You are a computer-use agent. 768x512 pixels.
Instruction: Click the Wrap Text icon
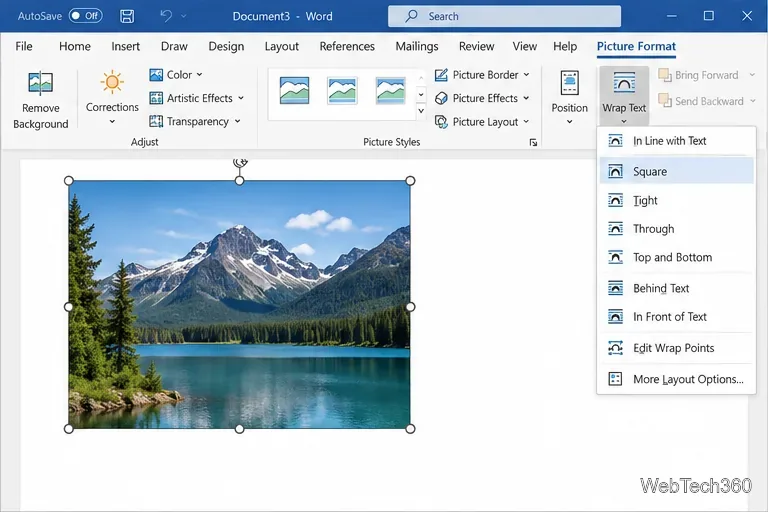[x=624, y=83]
